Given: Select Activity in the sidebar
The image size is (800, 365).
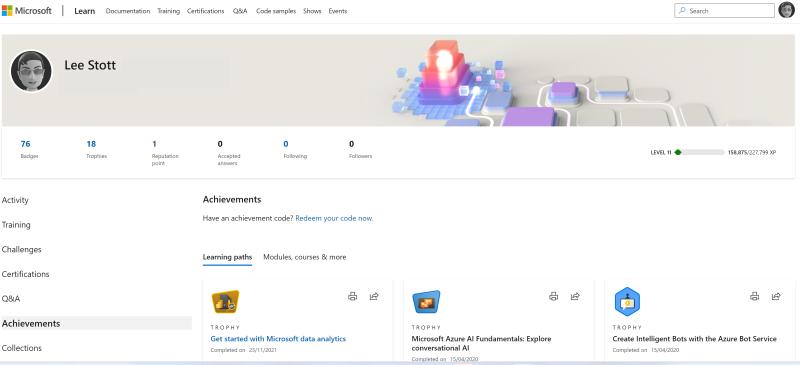Looking at the screenshot, I should tap(15, 200).
